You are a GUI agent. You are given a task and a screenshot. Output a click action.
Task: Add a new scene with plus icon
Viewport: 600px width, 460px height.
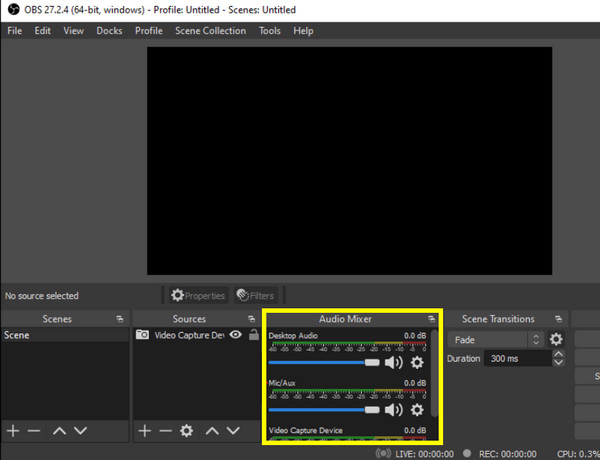13,431
